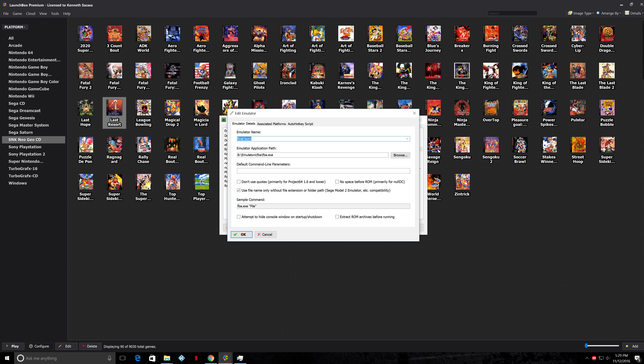Image resolution: width=644 pixels, height=364 pixels.
Task: Open Google Chrome from the taskbar
Action: coord(211,358)
